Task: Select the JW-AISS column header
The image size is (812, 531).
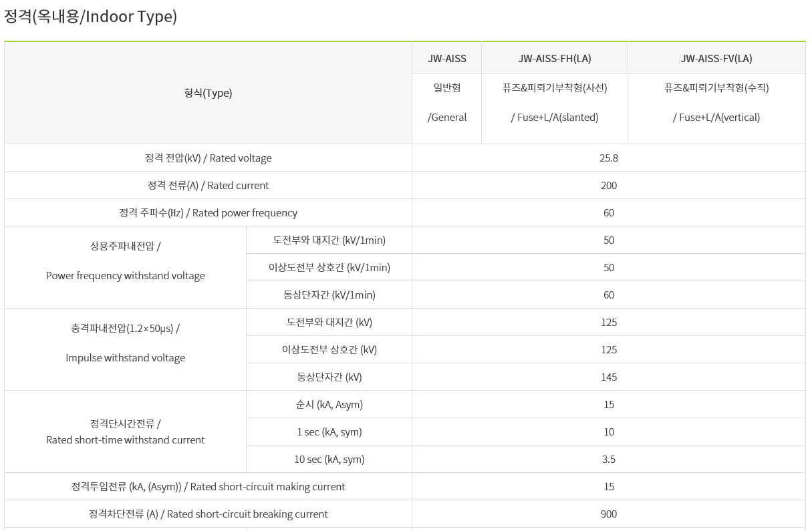Action: pyautogui.click(x=447, y=58)
